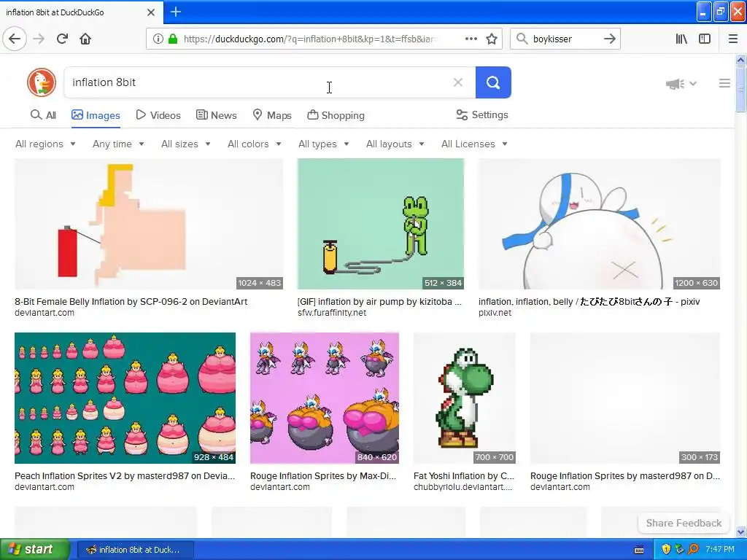Image resolution: width=747 pixels, height=560 pixels.
Task: Open the Firefox hamburger menu
Action: tap(733, 39)
